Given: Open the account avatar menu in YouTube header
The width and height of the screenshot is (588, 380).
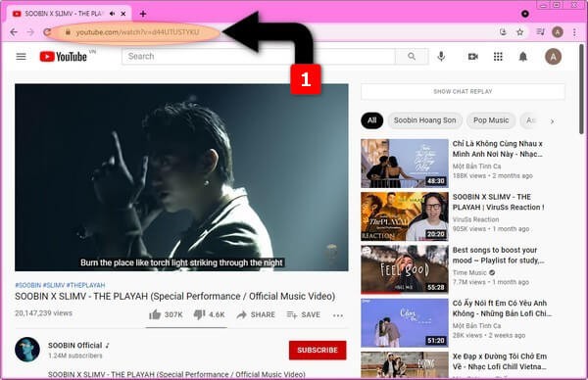Looking at the screenshot, I should (553, 57).
